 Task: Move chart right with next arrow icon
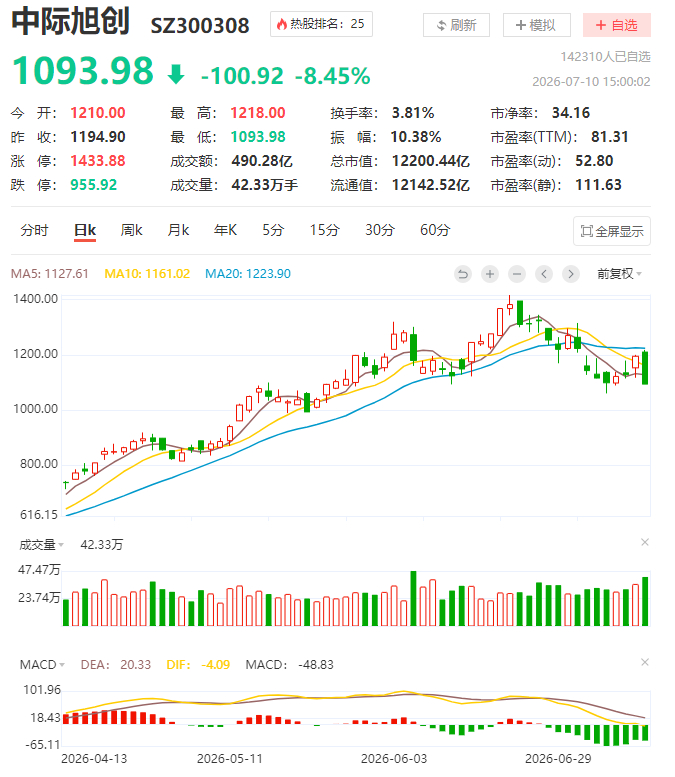pyautogui.click(x=571, y=274)
